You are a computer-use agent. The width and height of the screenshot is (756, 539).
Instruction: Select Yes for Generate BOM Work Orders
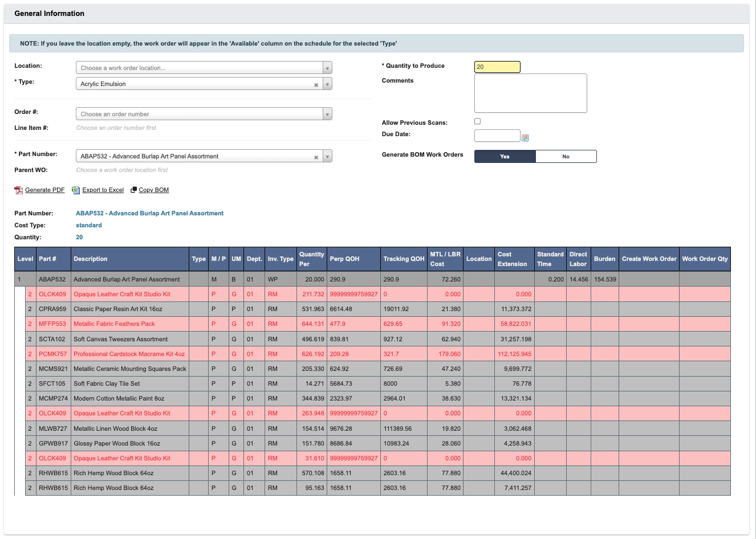tap(504, 156)
